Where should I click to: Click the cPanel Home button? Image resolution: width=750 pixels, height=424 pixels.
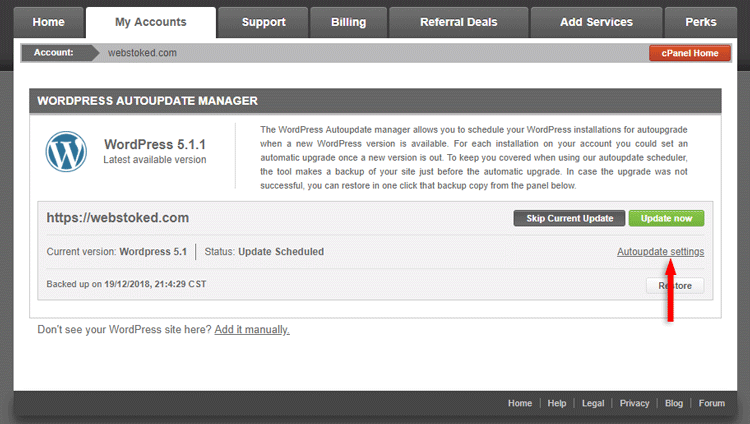690,53
